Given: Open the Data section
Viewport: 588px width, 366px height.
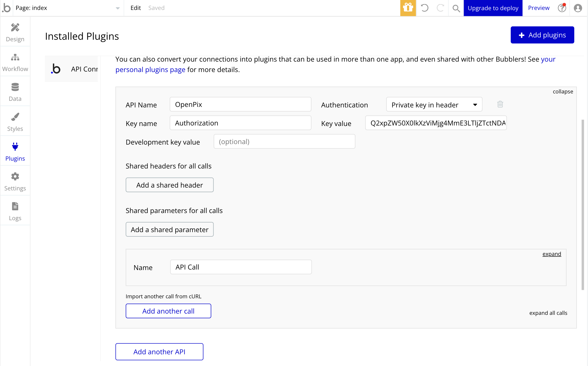Looking at the screenshot, I should pos(15,91).
